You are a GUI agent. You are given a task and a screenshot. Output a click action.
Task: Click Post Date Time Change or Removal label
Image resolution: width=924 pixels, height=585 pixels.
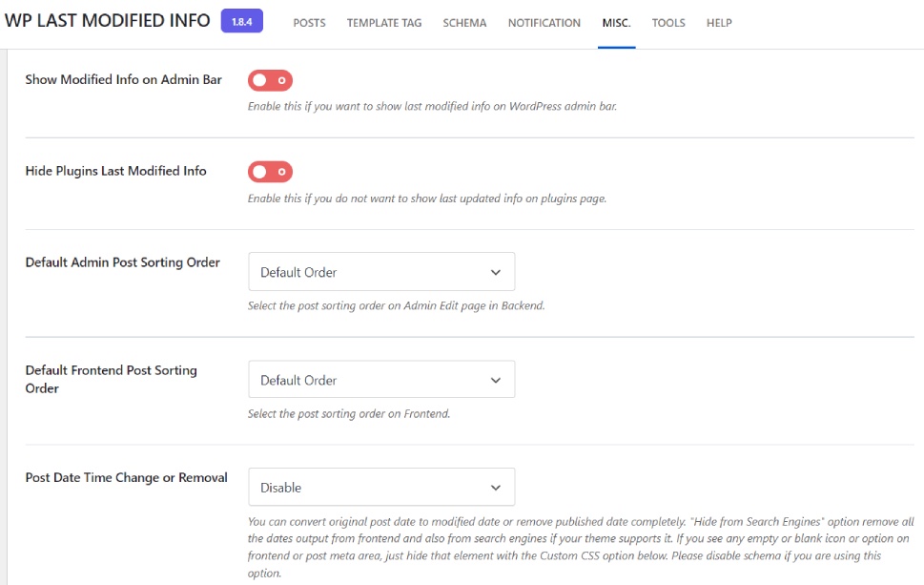tap(126, 477)
